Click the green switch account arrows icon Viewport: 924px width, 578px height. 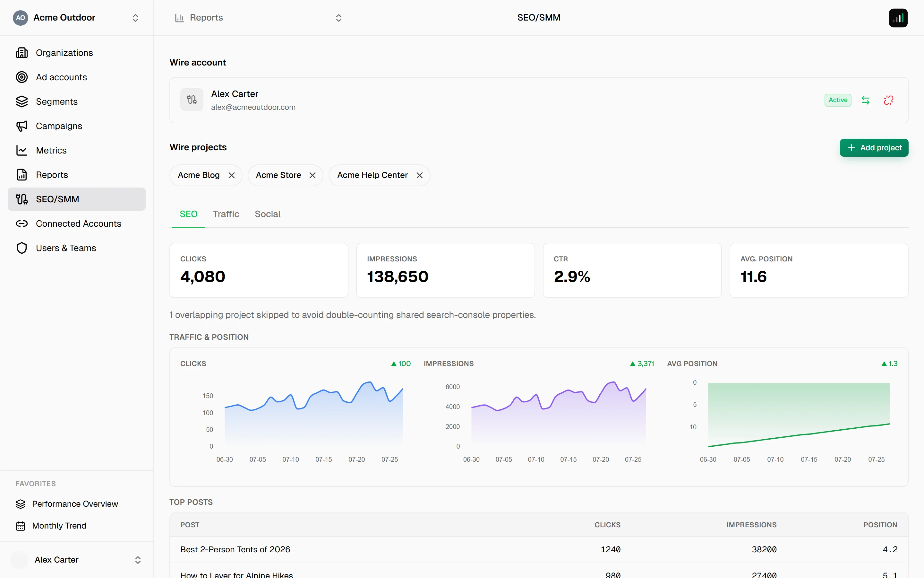tap(866, 100)
